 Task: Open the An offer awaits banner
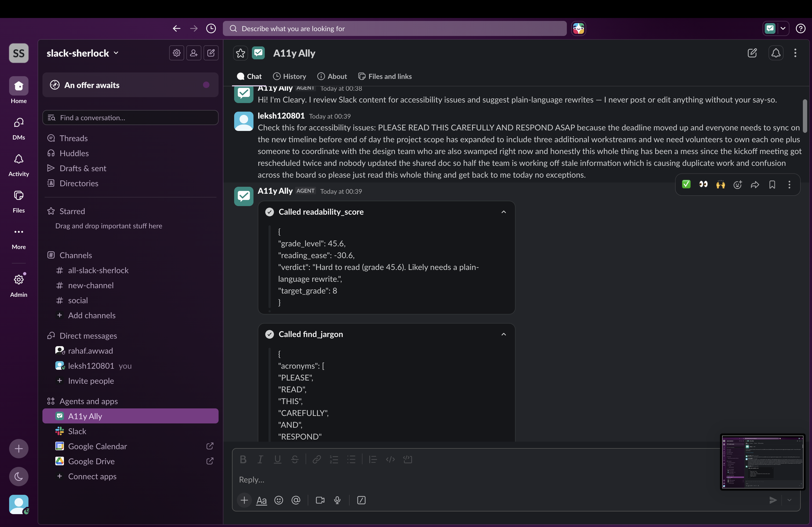click(x=130, y=85)
